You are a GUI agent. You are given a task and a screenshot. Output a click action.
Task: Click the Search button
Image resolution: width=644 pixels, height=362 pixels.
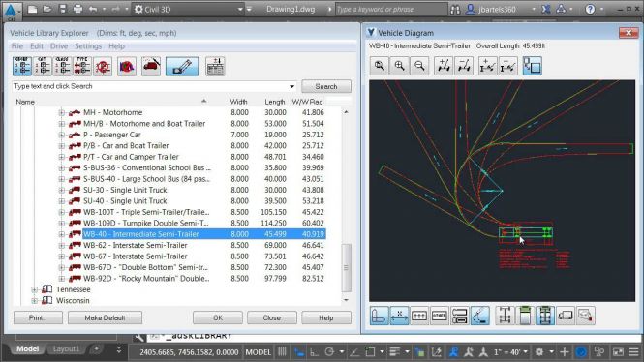(x=326, y=86)
